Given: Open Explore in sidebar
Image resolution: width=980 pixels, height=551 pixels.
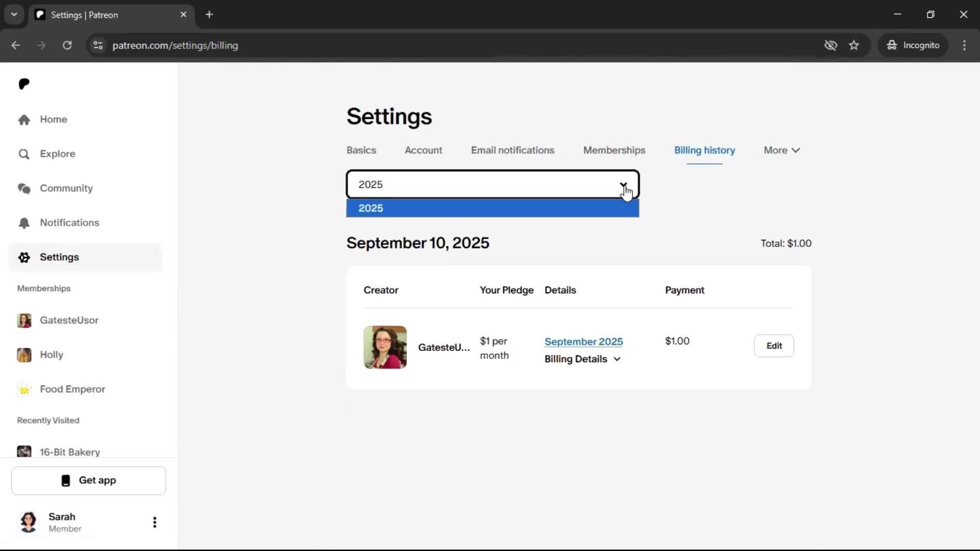Looking at the screenshot, I should (58, 154).
